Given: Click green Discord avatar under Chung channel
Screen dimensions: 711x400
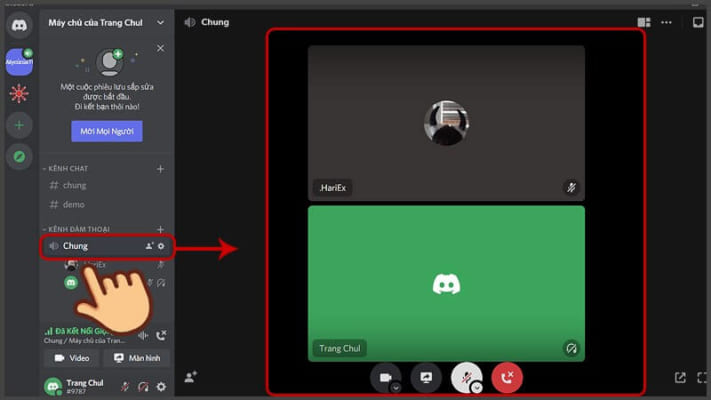Looking at the screenshot, I should 71,283.
